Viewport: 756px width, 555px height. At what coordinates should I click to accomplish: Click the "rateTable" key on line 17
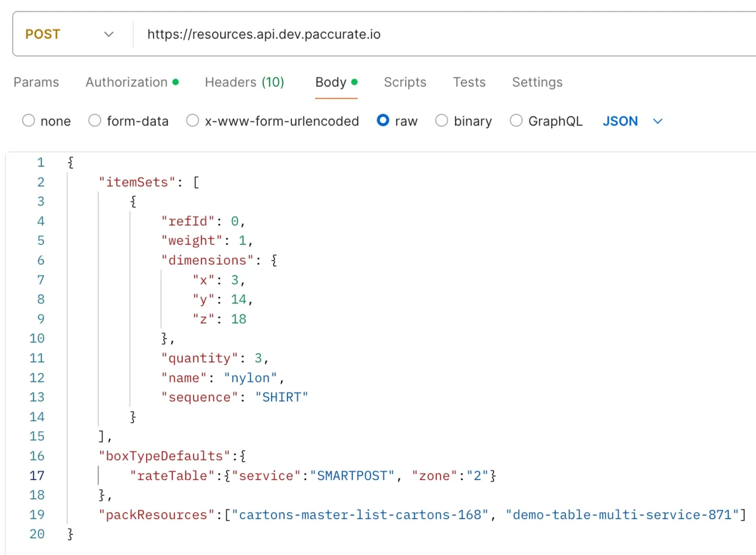pos(172,476)
